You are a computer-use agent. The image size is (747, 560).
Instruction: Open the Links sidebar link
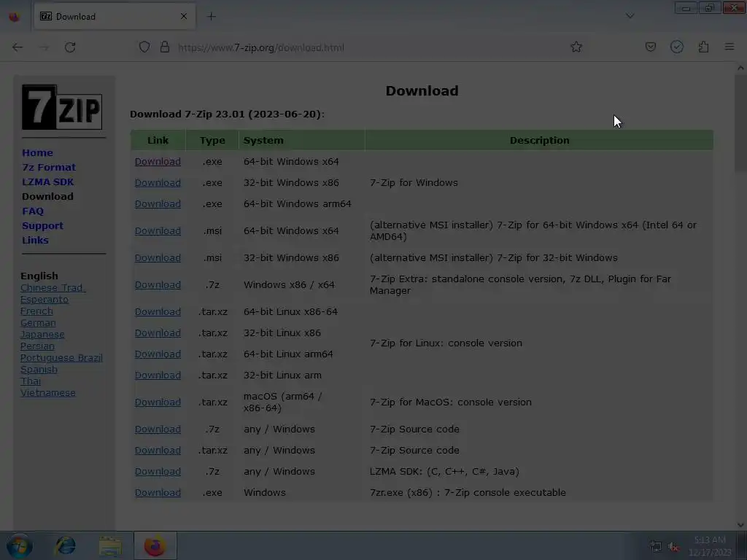point(35,241)
